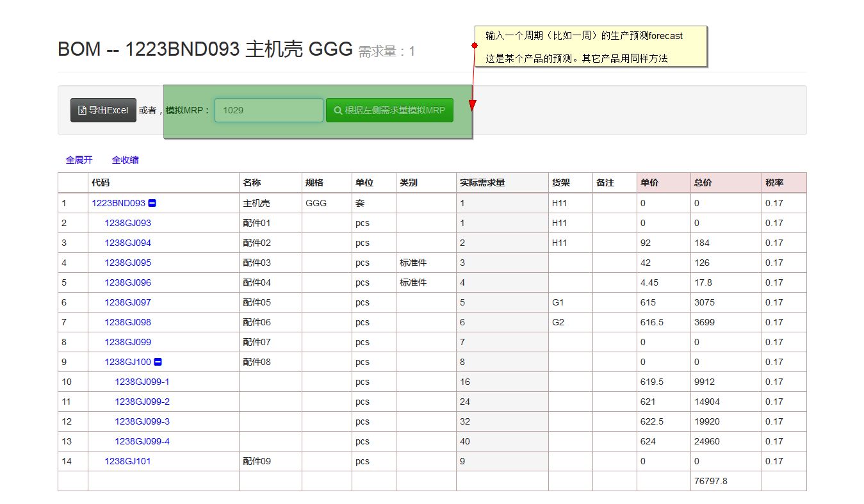The width and height of the screenshot is (864, 504).
Task: Open sub-part 1238GJ099-3 link
Action: tap(142, 421)
